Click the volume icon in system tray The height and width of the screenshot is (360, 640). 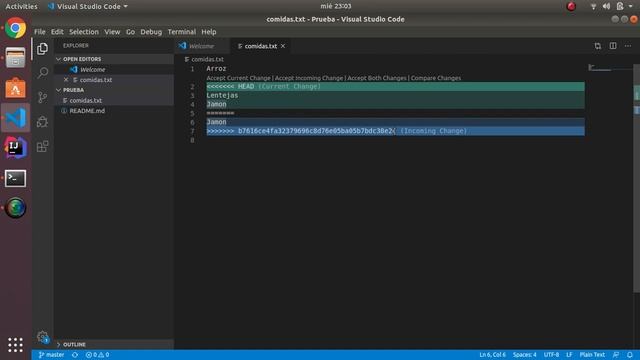point(607,6)
